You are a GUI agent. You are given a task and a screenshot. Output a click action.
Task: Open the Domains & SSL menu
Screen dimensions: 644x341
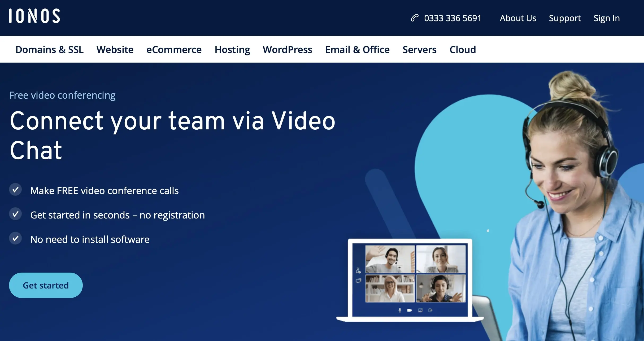[50, 49]
